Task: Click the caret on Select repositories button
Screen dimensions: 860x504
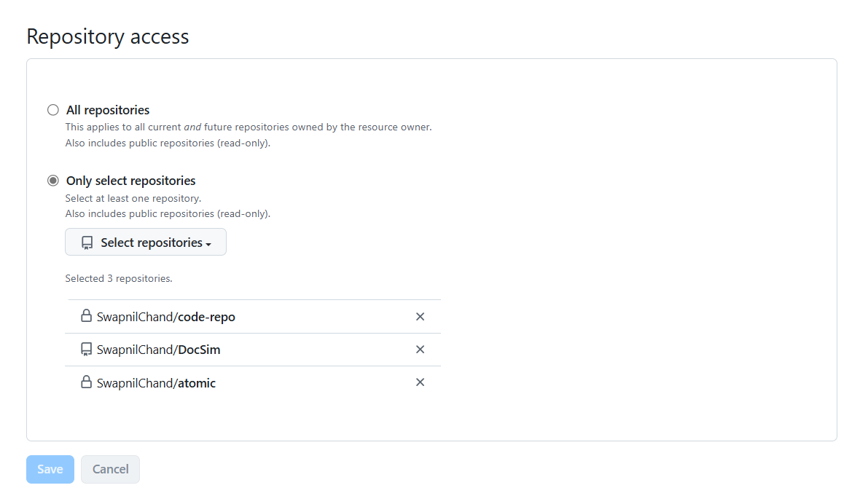Action: coord(208,243)
